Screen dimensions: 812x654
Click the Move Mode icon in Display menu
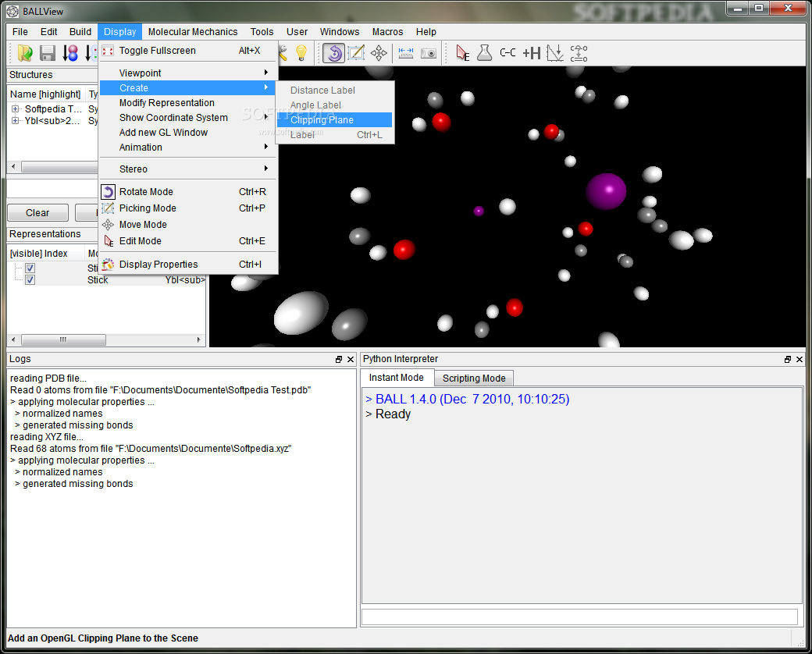[108, 225]
